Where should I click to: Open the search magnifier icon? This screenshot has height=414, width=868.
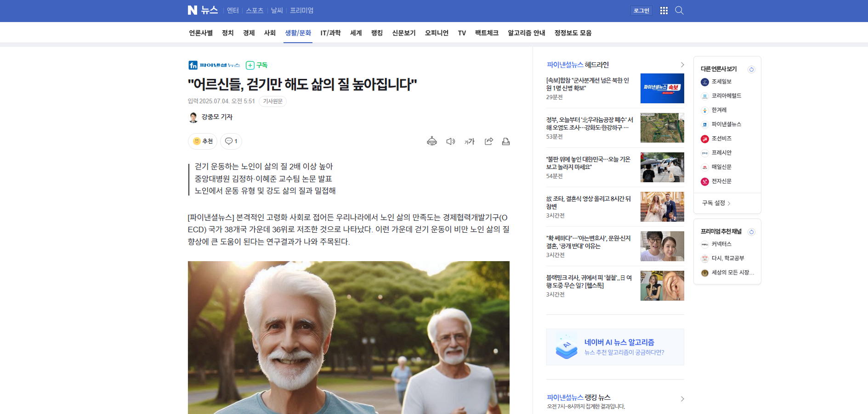click(x=679, y=11)
